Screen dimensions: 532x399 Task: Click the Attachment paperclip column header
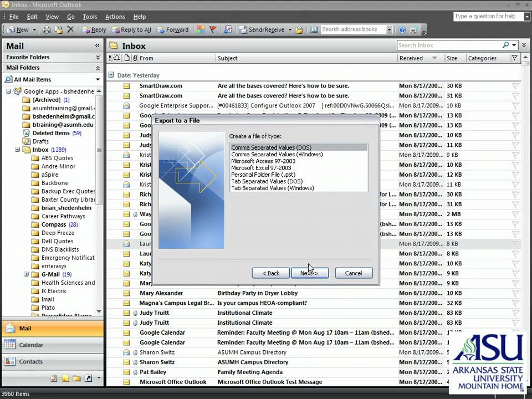pyautogui.click(x=135, y=58)
